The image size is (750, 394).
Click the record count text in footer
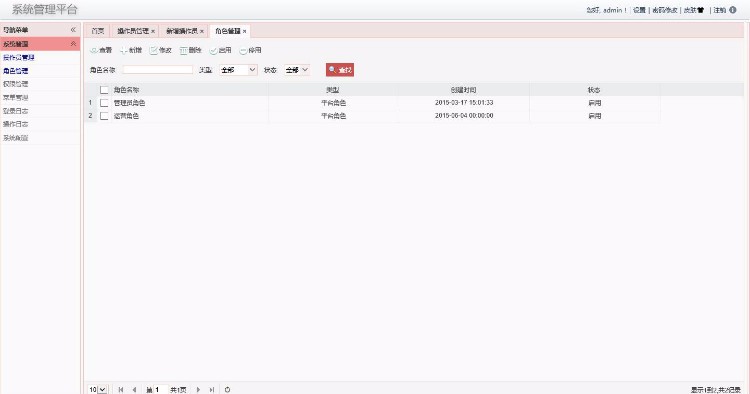point(716,390)
